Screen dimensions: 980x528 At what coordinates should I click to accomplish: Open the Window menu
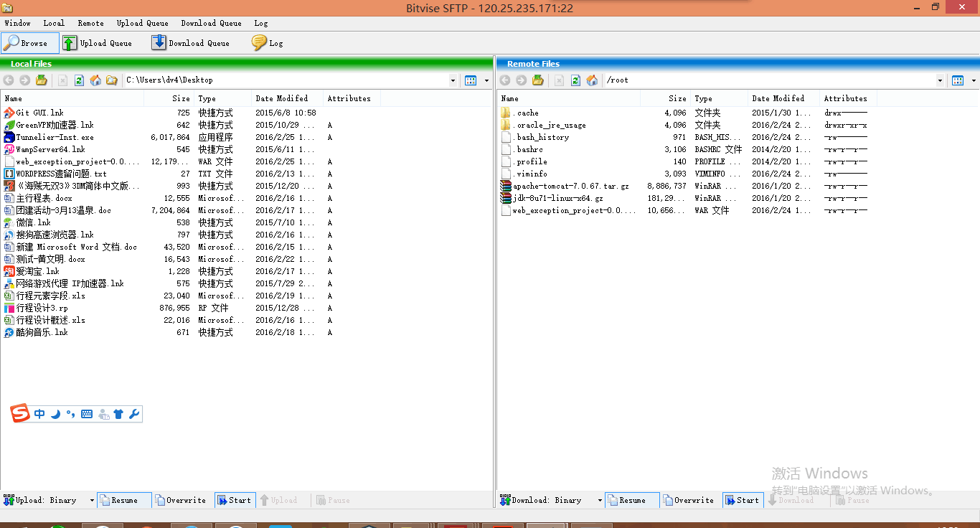(17, 23)
